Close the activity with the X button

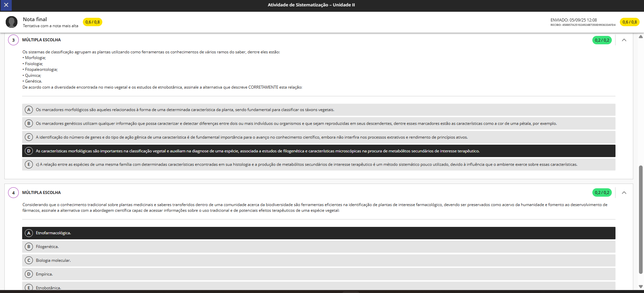point(6,5)
